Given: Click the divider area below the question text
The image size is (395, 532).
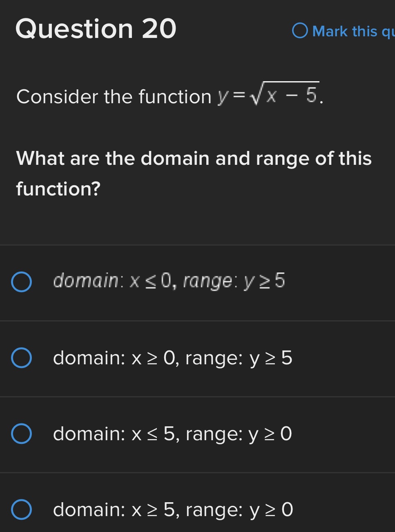Looking at the screenshot, I should click(x=197, y=244).
